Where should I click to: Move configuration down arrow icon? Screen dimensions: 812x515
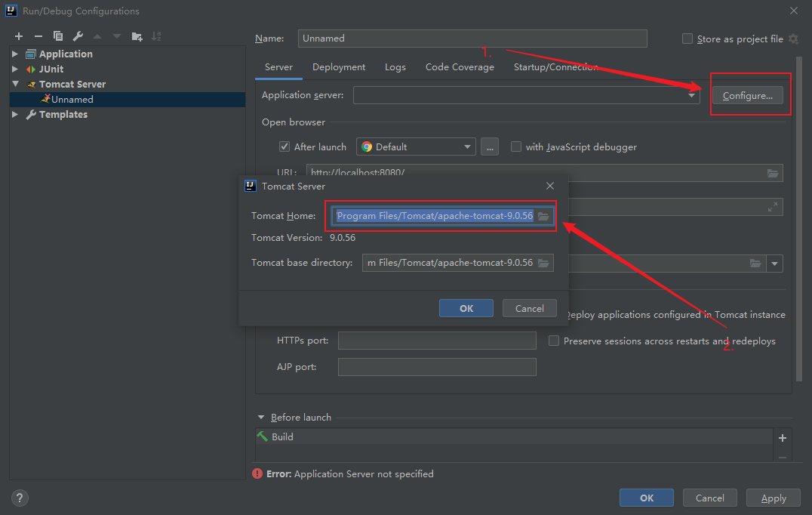tap(117, 36)
